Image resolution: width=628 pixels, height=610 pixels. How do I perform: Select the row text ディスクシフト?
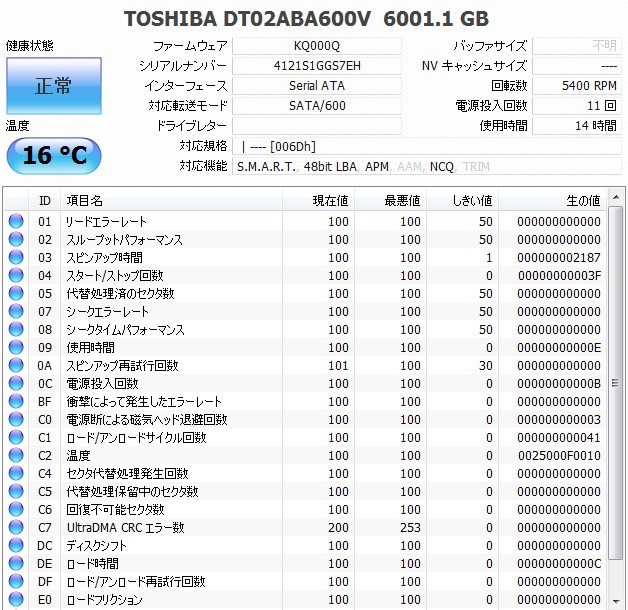96,546
